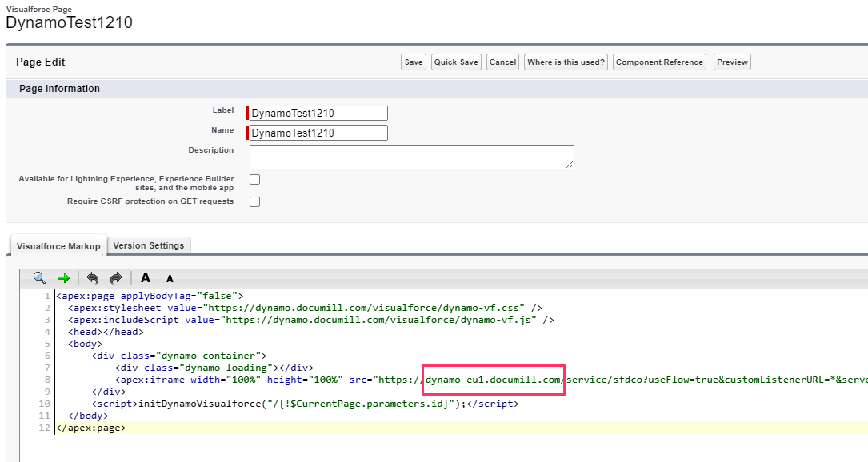This screenshot has height=462, width=868.
Task: Cancel the page edit
Action: [502, 62]
